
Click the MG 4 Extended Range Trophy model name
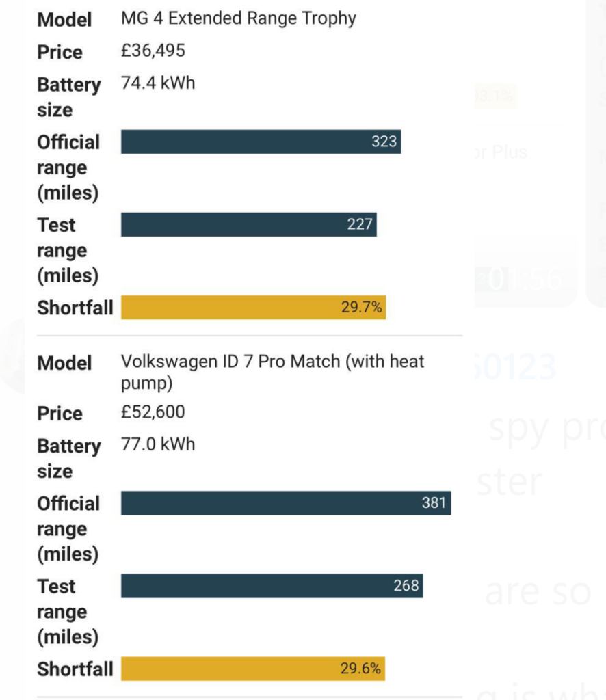tap(239, 18)
